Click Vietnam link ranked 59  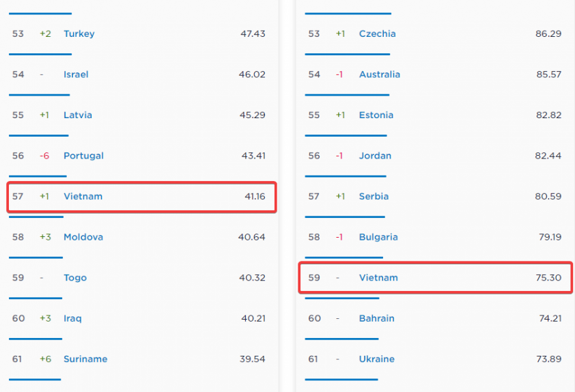tap(378, 278)
